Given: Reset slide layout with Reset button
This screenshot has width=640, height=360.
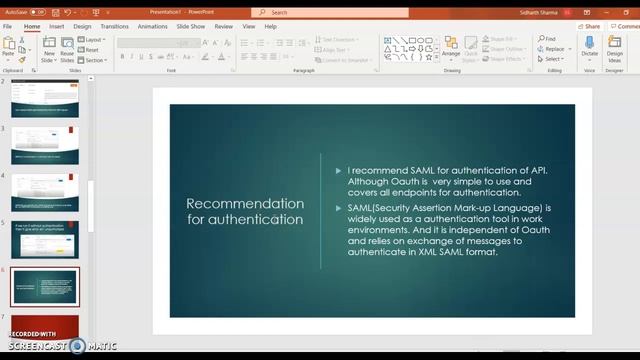Looking at the screenshot, I should click(88, 50).
